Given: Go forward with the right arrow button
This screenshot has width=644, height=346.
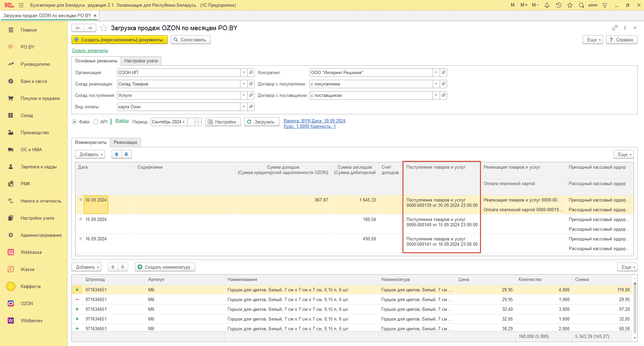Looking at the screenshot, I should click(90, 28).
